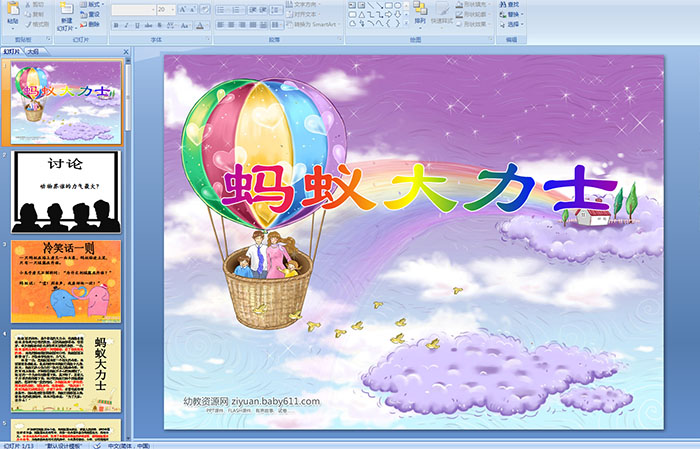Click the Decrease Indent icon
This screenshot has width=700, height=449.
(253, 10)
